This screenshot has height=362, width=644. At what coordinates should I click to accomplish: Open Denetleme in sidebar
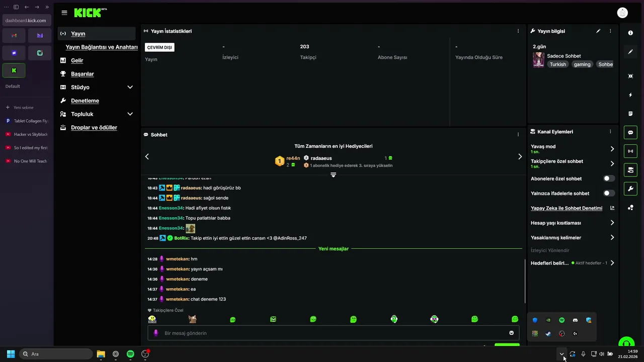click(85, 101)
